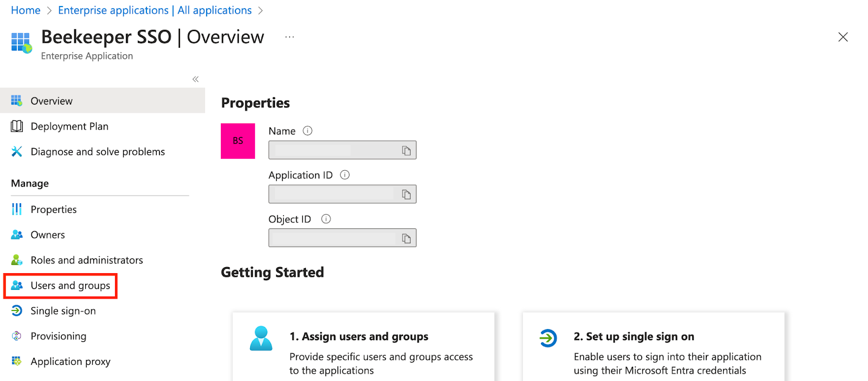Click the Enterprise Application subtitle text
Image resolution: width=868 pixels, height=381 pixels.
click(x=87, y=56)
